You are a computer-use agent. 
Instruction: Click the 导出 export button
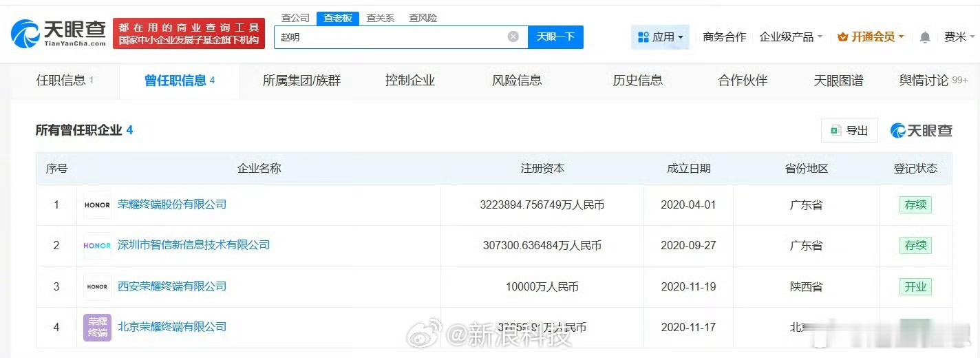[849, 130]
